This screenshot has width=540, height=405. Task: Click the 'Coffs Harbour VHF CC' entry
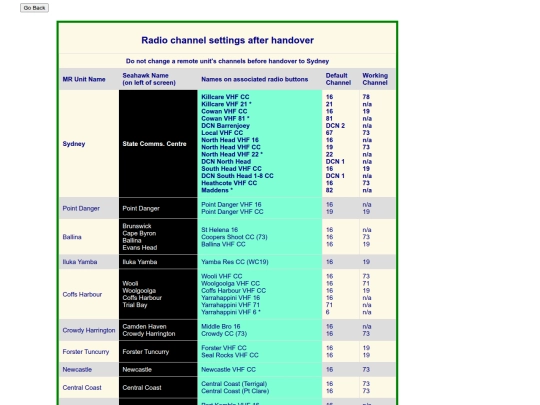click(x=233, y=291)
